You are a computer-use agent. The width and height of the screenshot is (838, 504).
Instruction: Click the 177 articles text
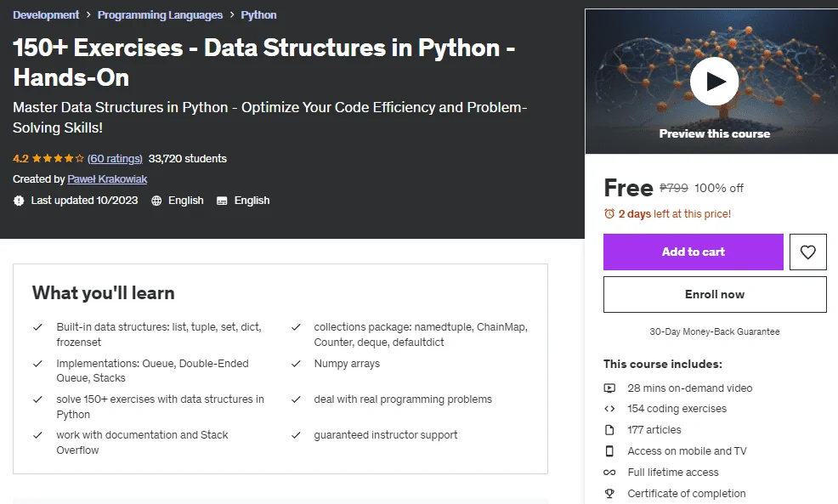654,430
